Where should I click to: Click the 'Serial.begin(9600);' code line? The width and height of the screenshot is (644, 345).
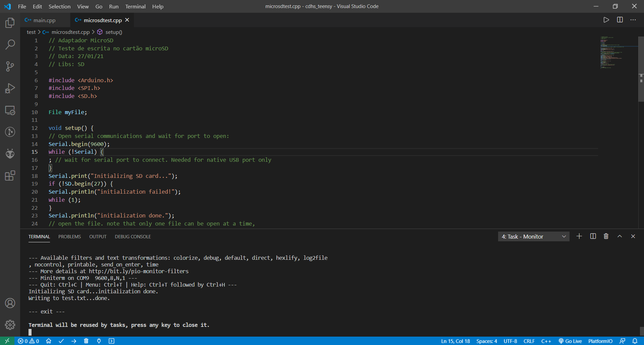coord(79,144)
